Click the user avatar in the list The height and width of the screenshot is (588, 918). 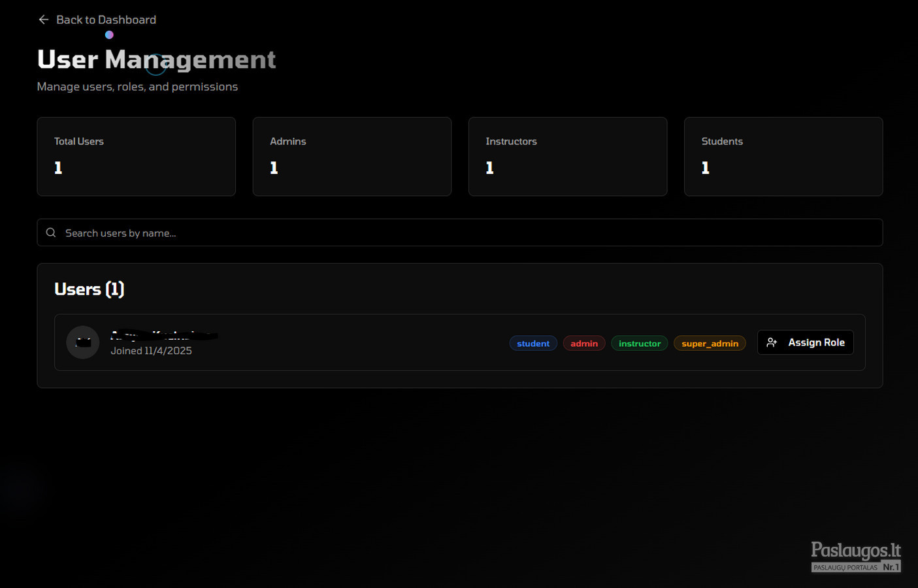click(x=83, y=342)
